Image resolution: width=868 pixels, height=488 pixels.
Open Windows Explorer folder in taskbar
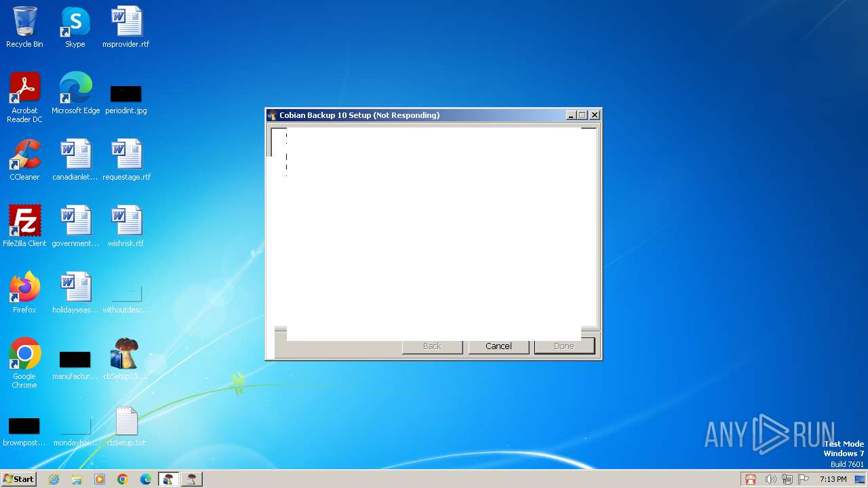[x=77, y=479]
